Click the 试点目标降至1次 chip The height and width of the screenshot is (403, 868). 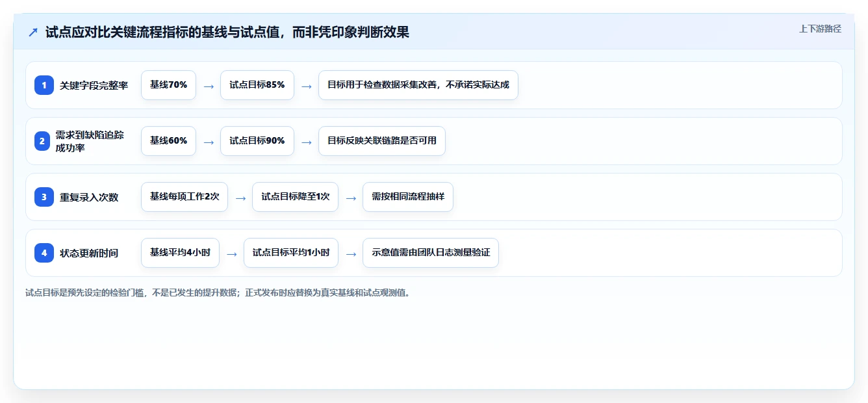tap(296, 197)
